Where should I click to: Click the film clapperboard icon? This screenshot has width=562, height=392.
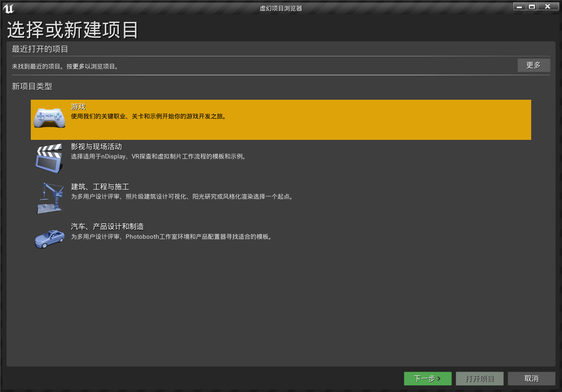49,158
